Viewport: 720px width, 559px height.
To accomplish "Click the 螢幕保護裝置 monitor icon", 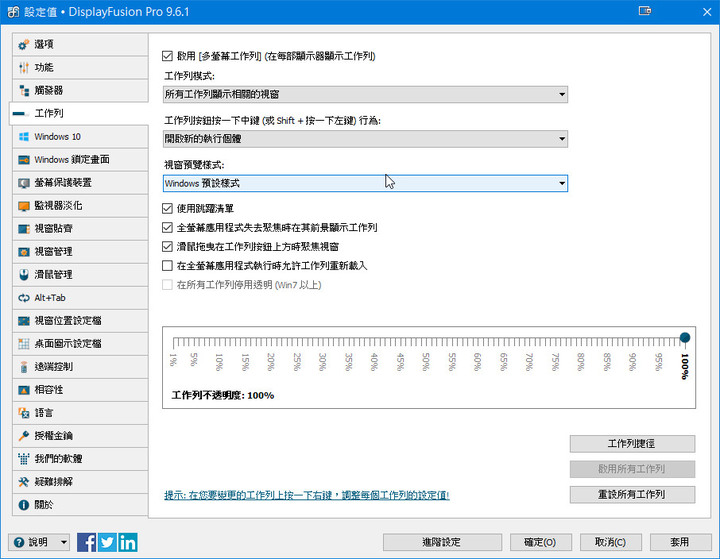I will tap(23, 183).
